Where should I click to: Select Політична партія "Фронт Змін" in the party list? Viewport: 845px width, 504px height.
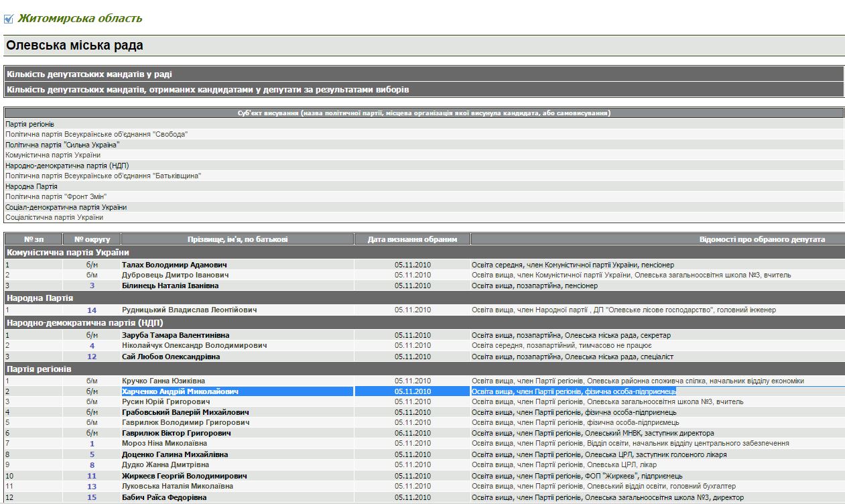coord(56,197)
